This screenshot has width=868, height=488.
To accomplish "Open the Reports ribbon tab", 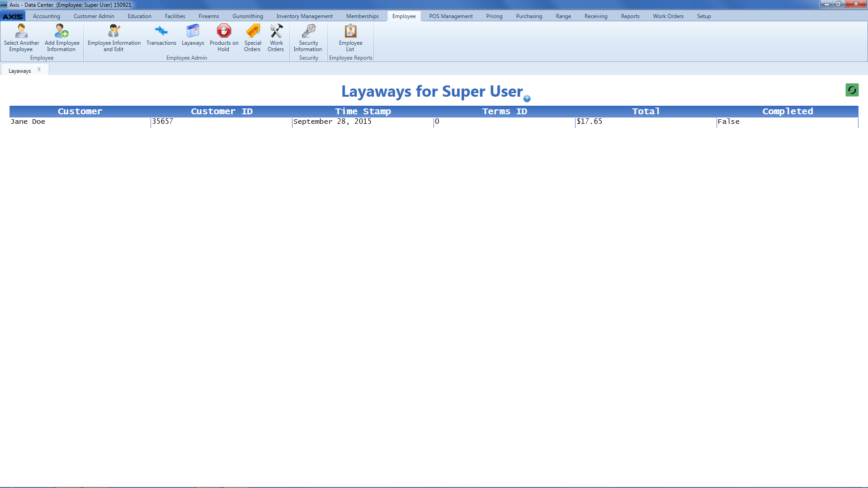I will click(630, 16).
